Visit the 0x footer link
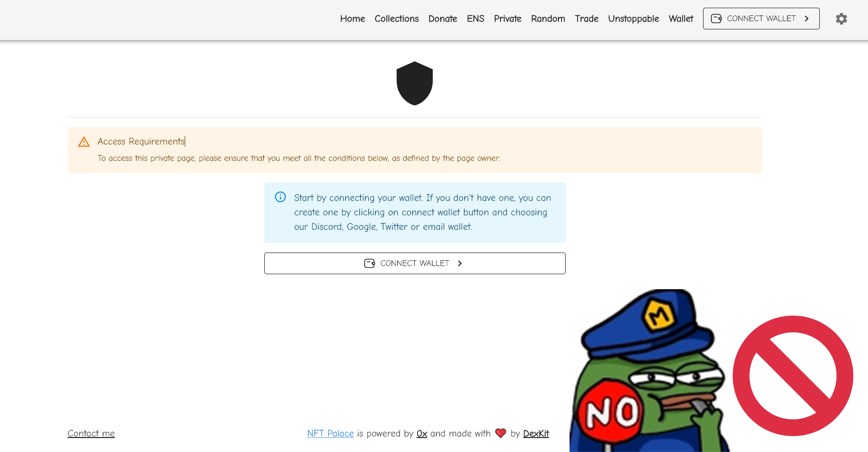 [422, 433]
